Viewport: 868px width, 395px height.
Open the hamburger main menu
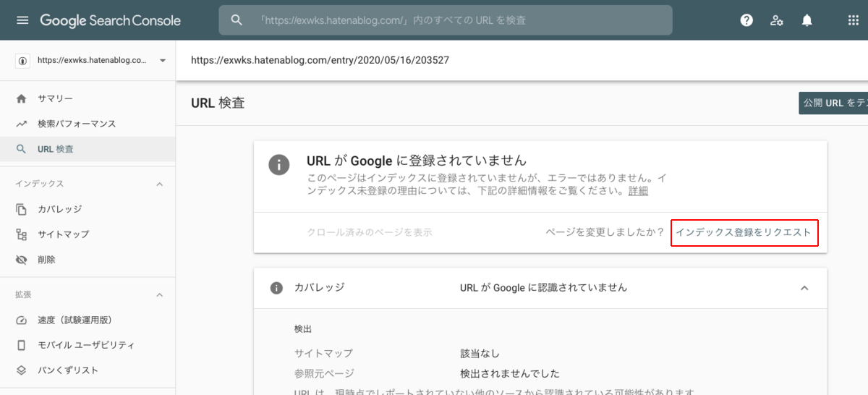[22, 20]
